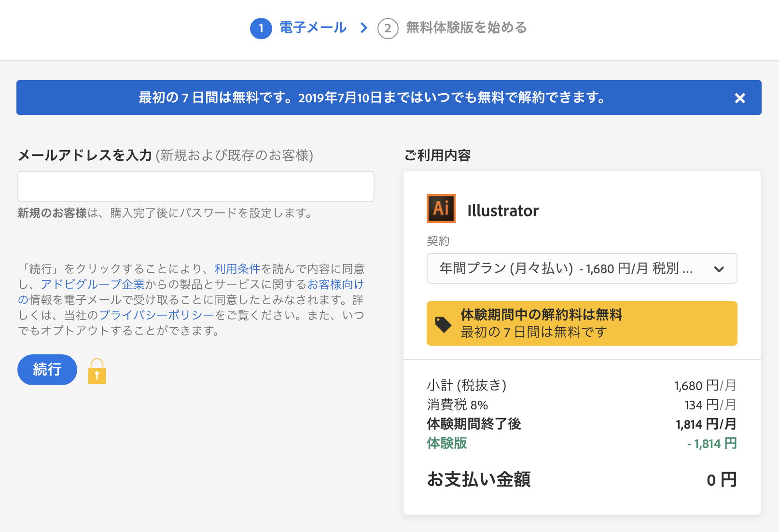Click the 0 円 total amount
779x532 pixels.
coord(722,480)
